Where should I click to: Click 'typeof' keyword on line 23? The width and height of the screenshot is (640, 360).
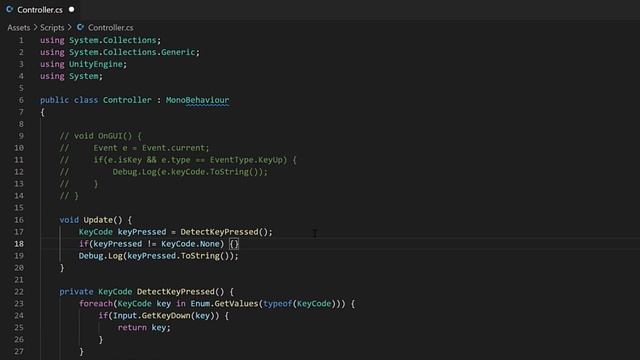click(x=278, y=304)
